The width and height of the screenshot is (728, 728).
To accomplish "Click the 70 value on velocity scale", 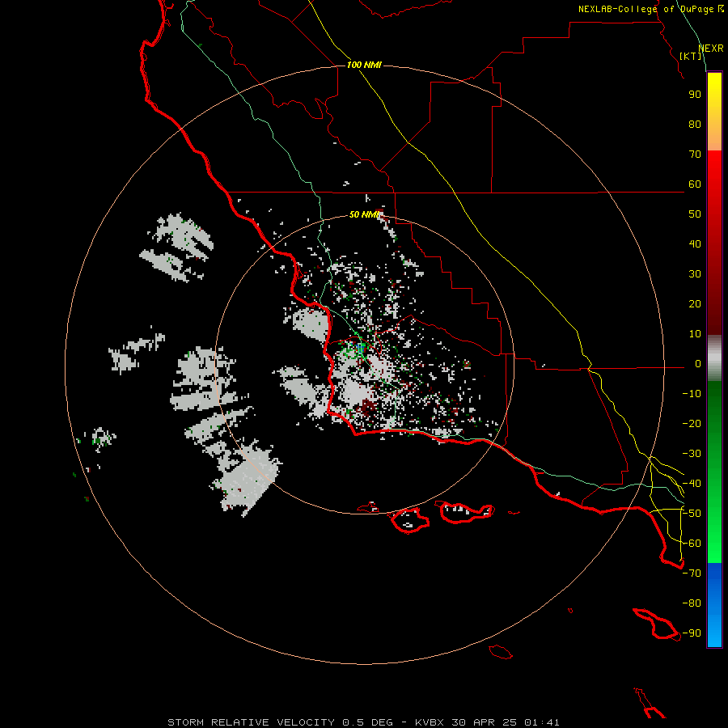I will pyautogui.click(x=695, y=154).
